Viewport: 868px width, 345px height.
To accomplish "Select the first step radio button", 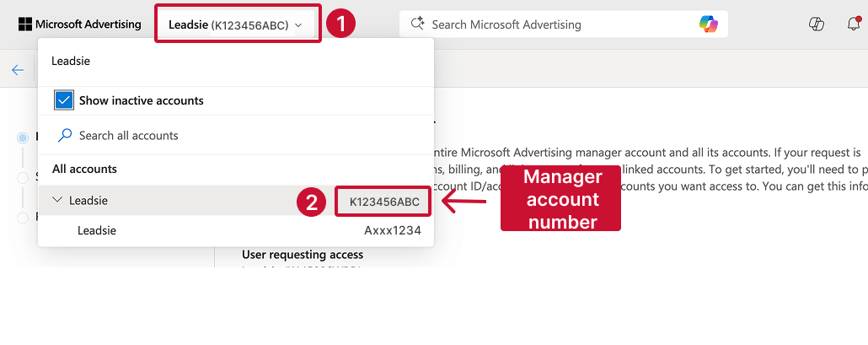I will click(x=23, y=137).
